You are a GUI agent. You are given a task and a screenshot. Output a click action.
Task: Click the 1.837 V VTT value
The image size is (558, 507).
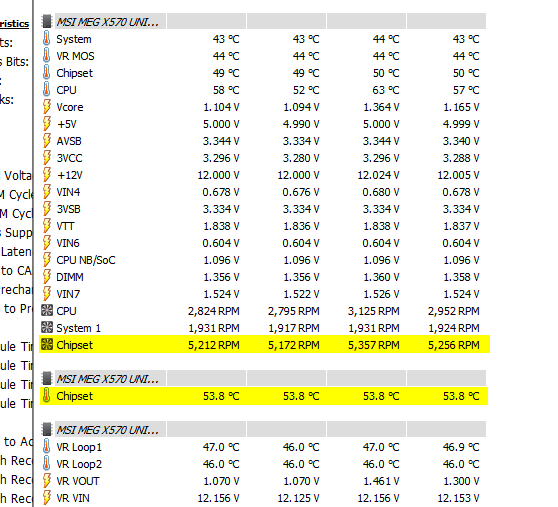(x=461, y=226)
